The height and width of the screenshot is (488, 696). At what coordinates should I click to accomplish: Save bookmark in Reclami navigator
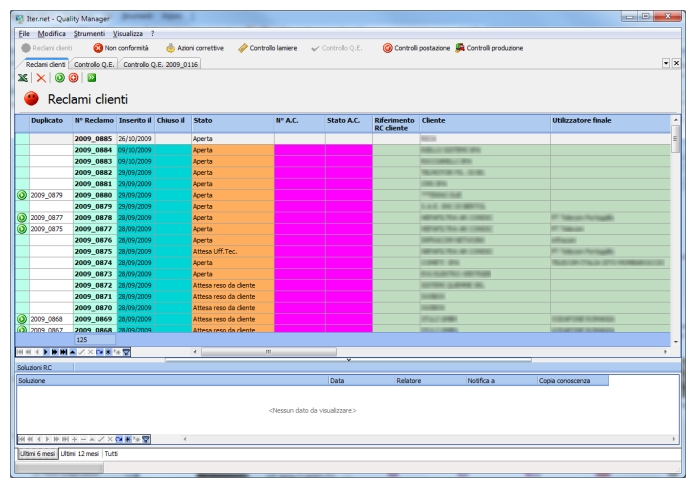pos(108,352)
